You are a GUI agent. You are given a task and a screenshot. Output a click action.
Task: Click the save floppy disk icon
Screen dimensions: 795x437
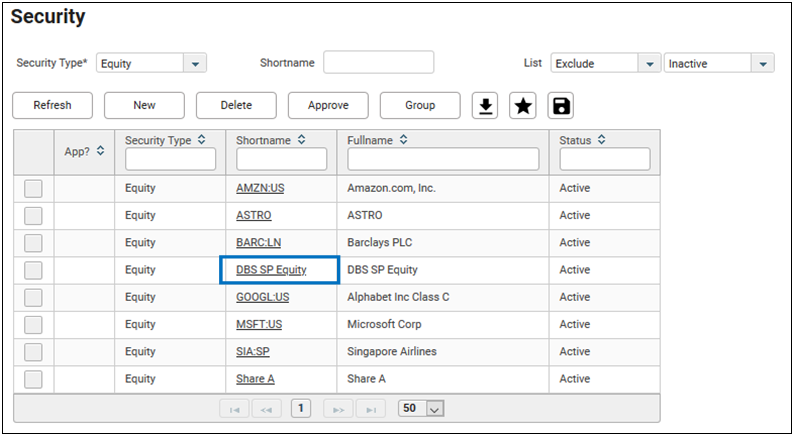point(561,106)
